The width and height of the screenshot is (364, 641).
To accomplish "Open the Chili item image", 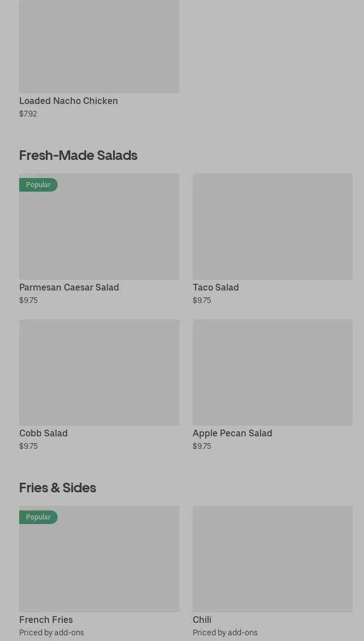I will (272, 558).
